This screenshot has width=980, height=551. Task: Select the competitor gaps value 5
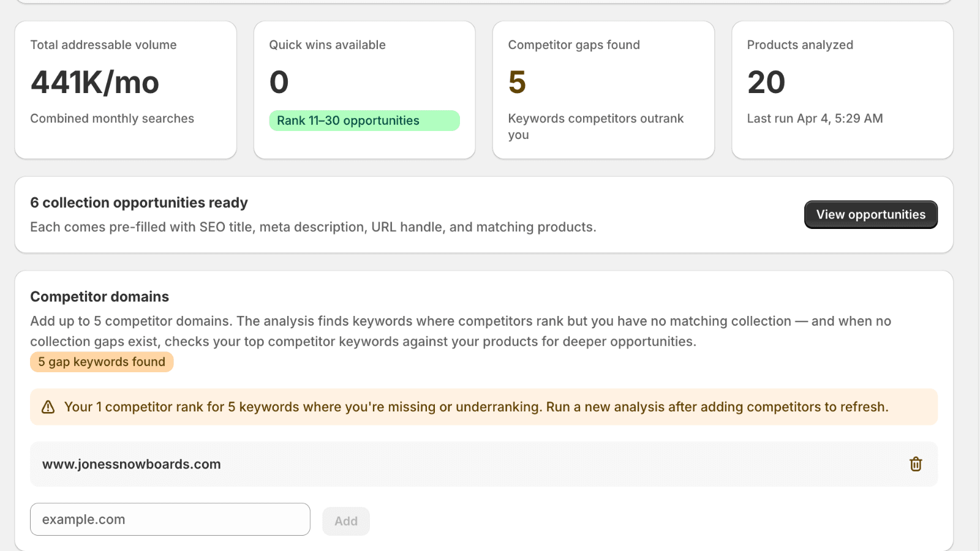517,82
